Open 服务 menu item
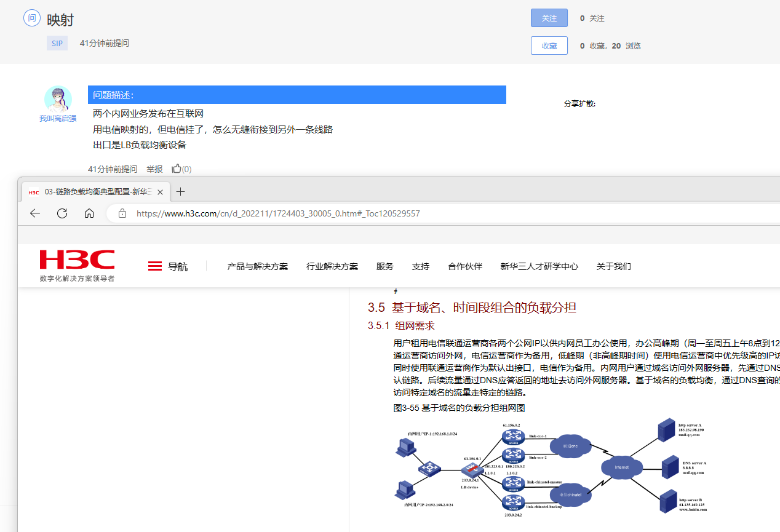 (385, 266)
